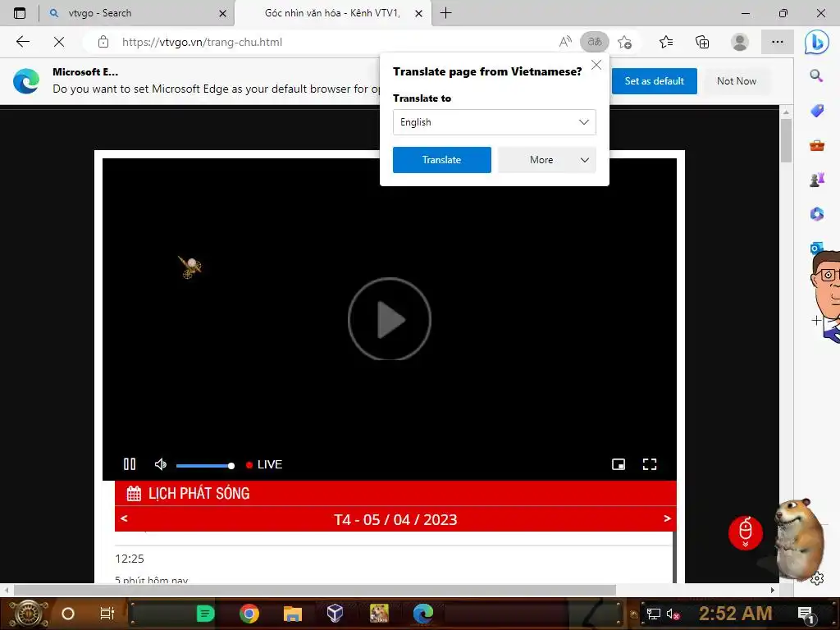
Task: Close the Góc nhìn văn hóa tab
Action: [419, 13]
